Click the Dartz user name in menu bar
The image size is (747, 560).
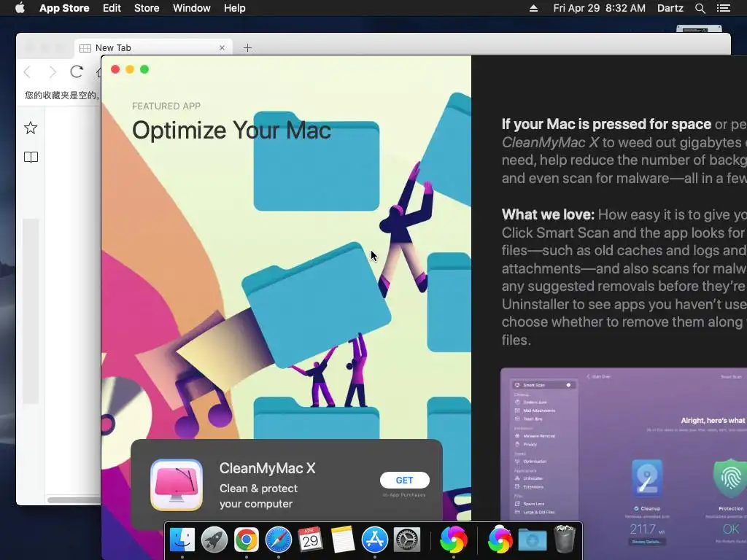670,8
